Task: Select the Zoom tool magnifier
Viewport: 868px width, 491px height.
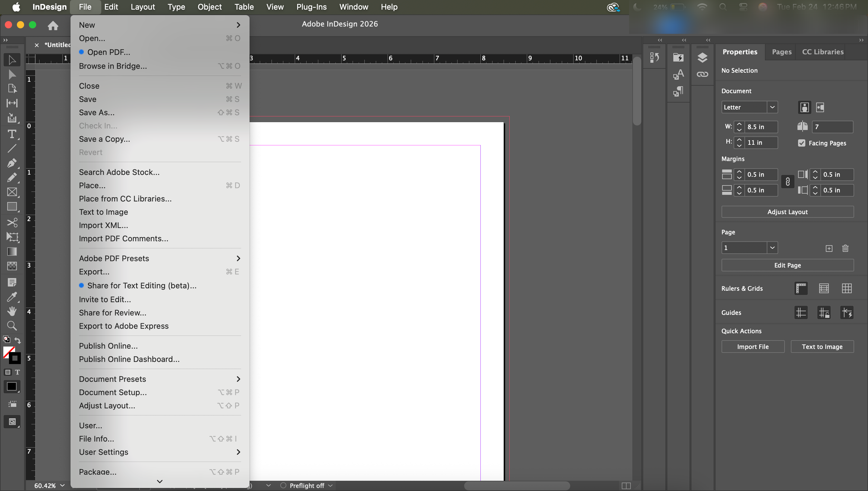Action: point(12,325)
